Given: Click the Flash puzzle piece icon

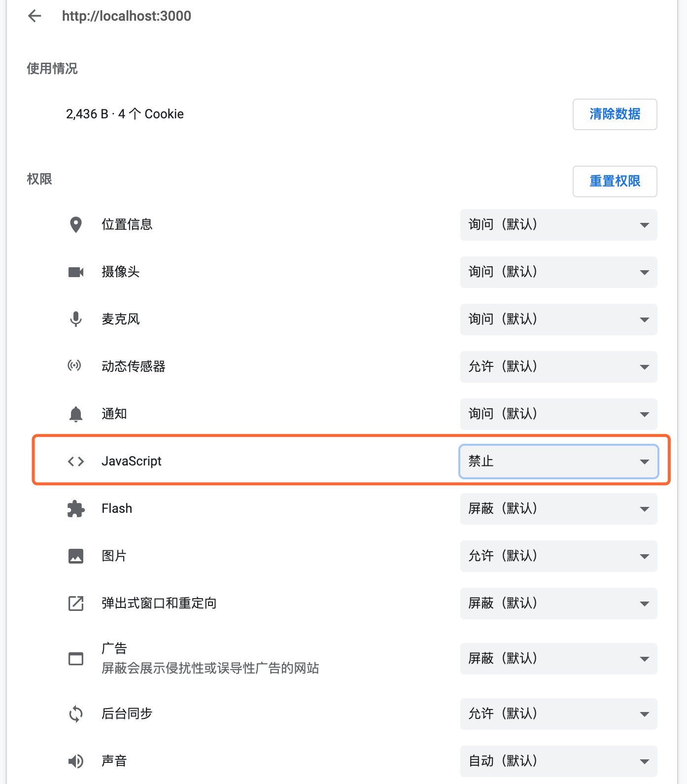Looking at the screenshot, I should pos(75,508).
